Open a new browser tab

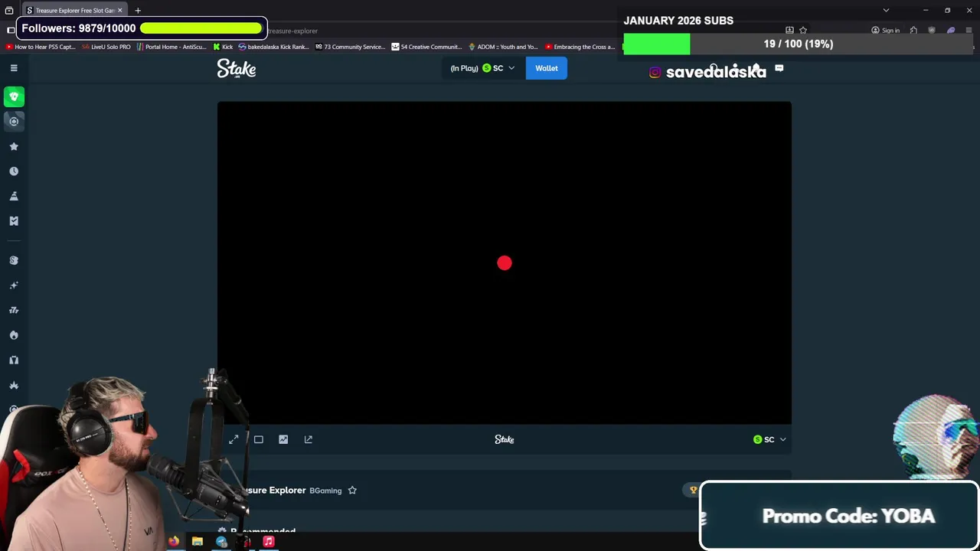point(138,11)
